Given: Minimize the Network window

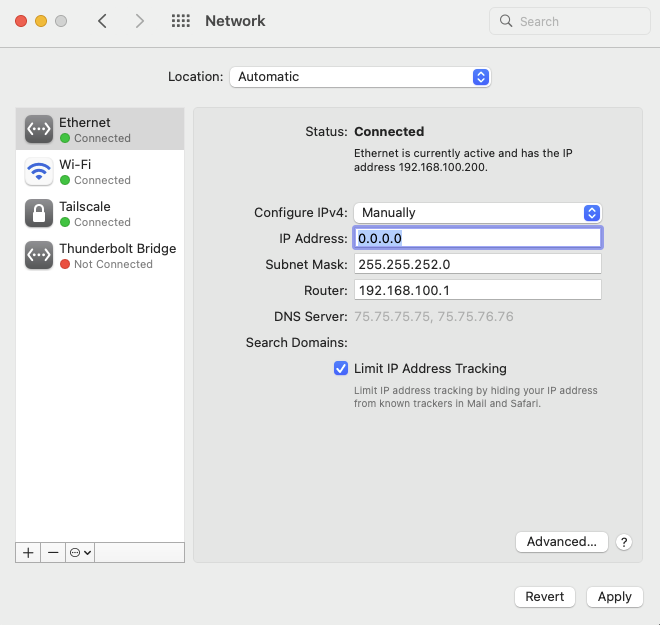Looking at the screenshot, I should pyautogui.click(x=41, y=21).
